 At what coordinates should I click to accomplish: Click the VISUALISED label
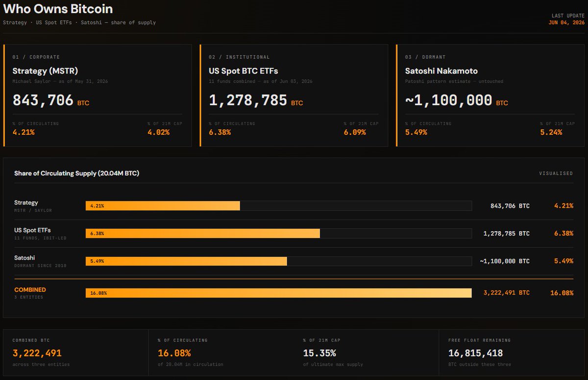coord(556,173)
